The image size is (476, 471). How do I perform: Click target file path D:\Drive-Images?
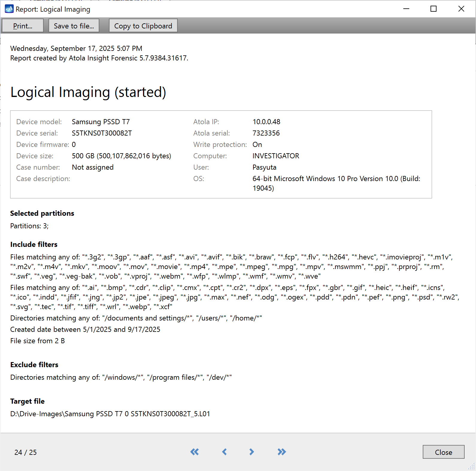[110, 414]
